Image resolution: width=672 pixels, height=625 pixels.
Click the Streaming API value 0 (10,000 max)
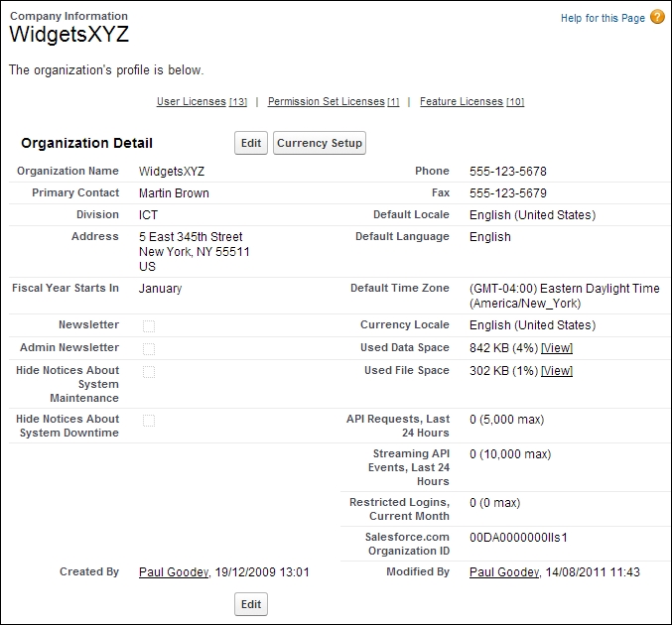tap(510, 454)
